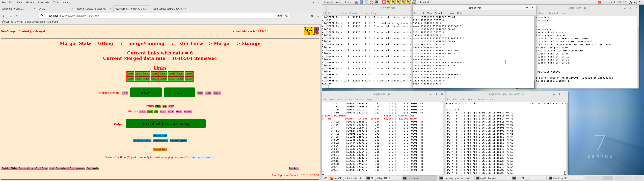Open the Bookmarks menu in Firefox

pyautogui.click(x=43, y=3)
